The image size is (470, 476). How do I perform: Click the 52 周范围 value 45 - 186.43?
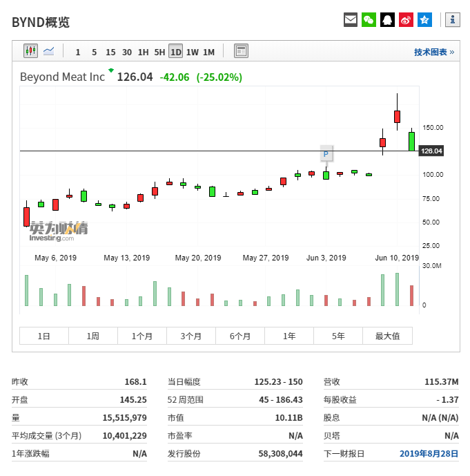click(x=281, y=399)
